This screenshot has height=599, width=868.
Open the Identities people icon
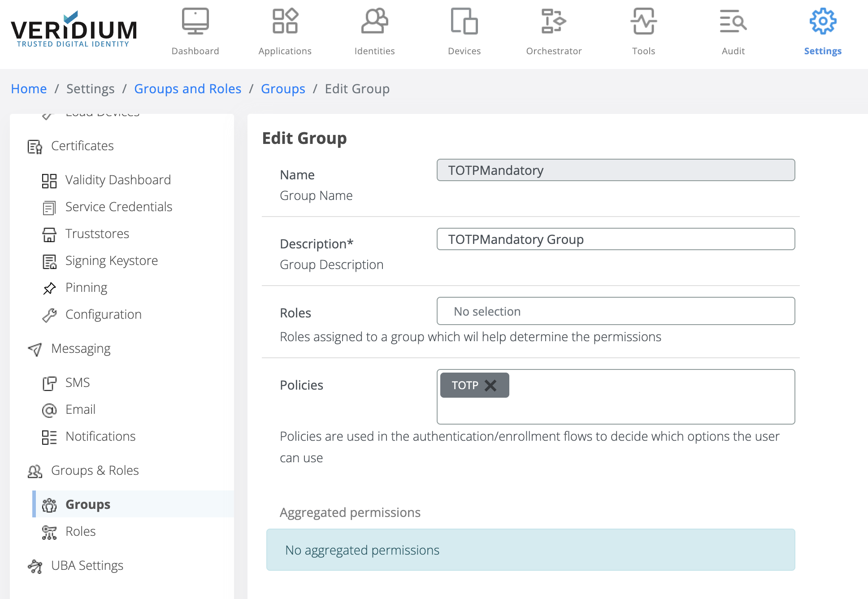pyautogui.click(x=374, y=21)
